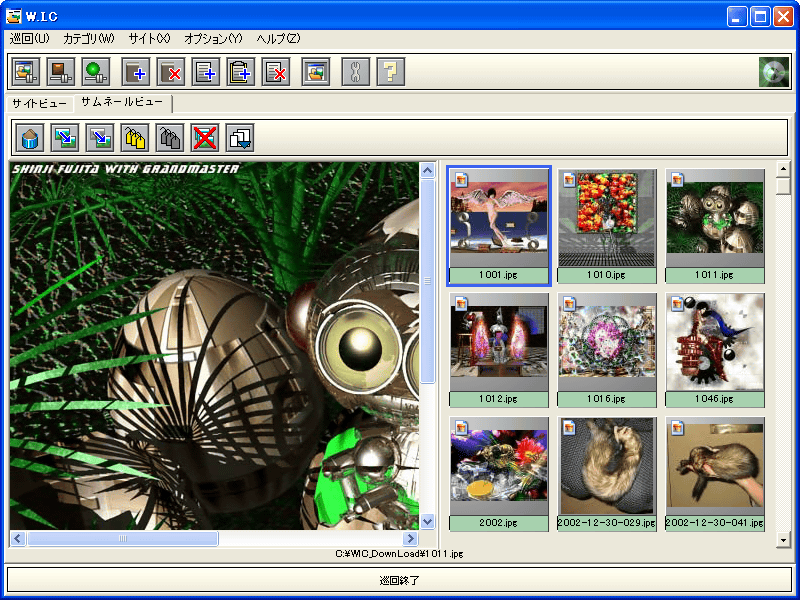Viewport: 800px width, 600px height.
Task: Click the large robot preview image
Action: (x=214, y=346)
